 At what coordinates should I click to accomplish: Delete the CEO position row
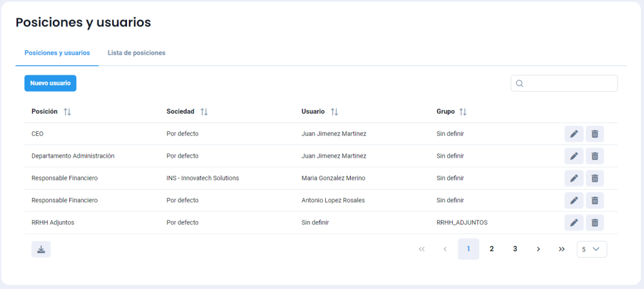pos(594,134)
